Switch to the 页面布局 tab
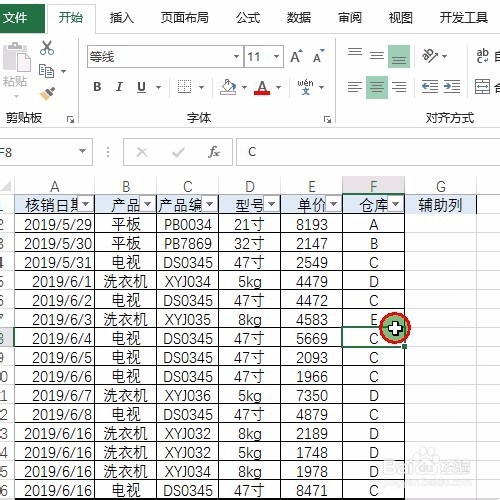This screenshot has height=500, width=500. [185, 18]
